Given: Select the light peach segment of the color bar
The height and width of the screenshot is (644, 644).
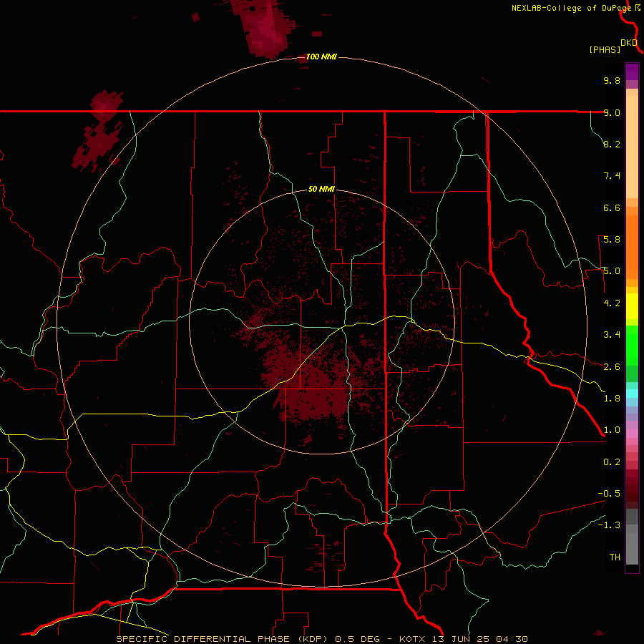Looking at the screenshot, I should click(x=632, y=147).
